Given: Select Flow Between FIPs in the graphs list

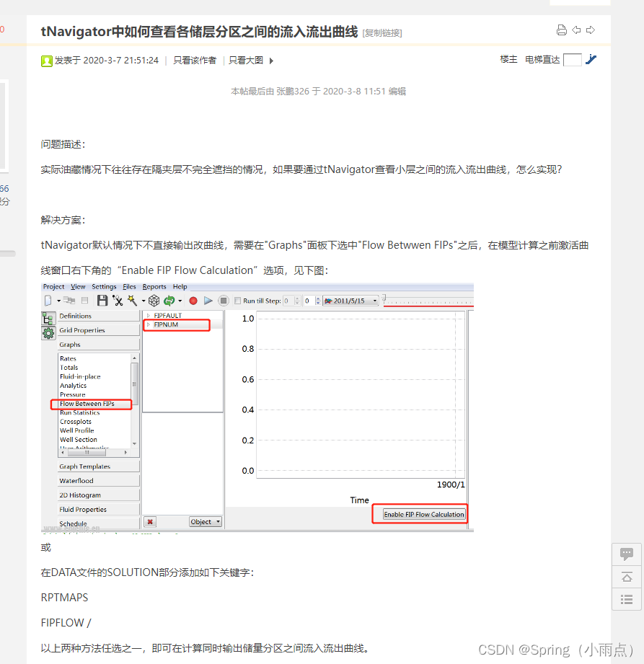Looking at the screenshot, I should click(x=87, y=404).
